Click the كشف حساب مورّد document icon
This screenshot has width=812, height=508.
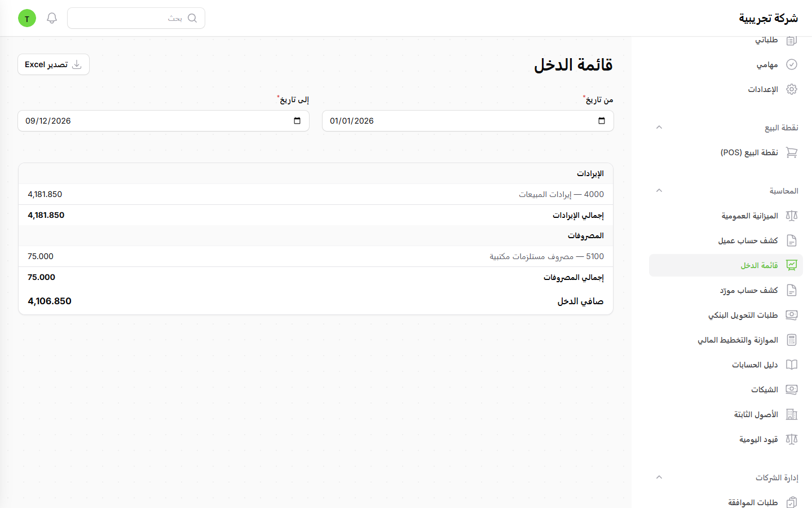(792, 290)
